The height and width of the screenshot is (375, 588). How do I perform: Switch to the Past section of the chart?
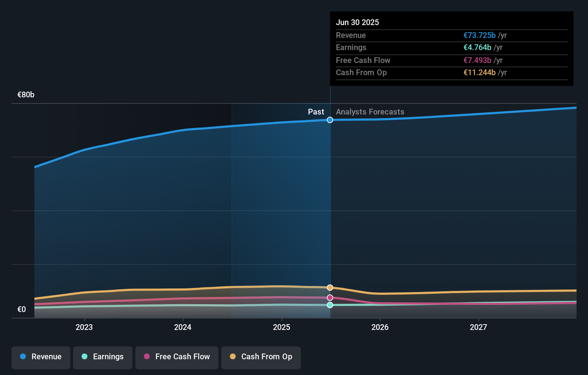[316, 112]
